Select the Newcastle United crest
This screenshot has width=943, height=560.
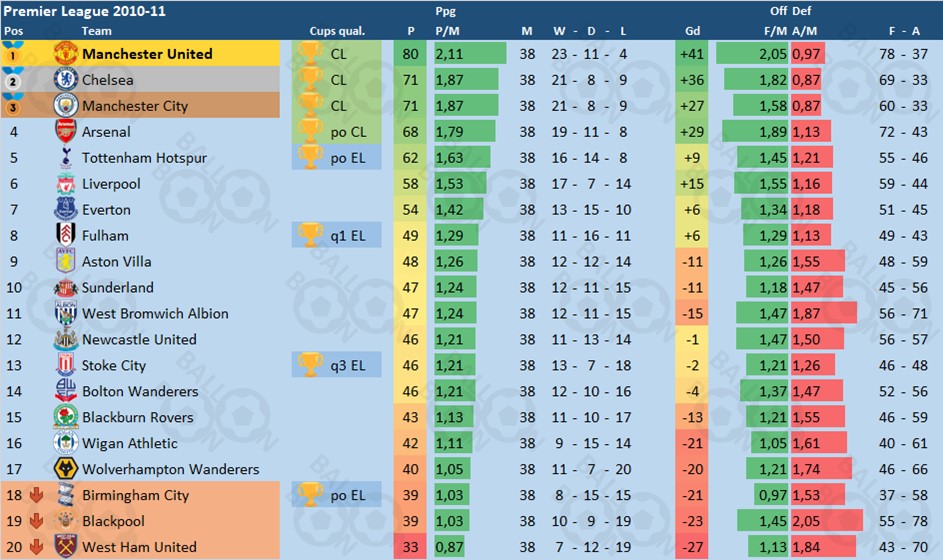coord(66,339)
